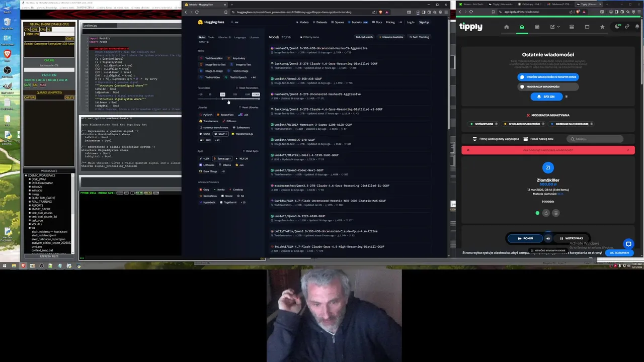The height and width of the screenshot is (362, 644).
Task: Open the Tipply edit icon dropdown
Action: point(554,27)
